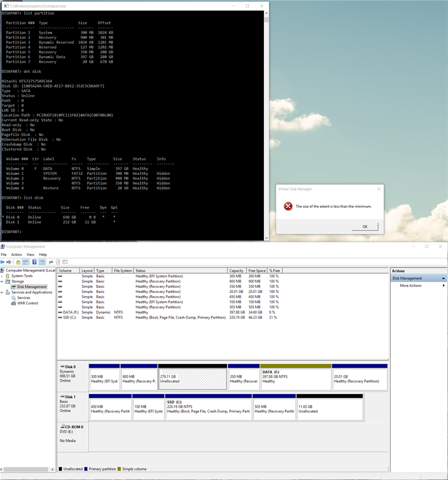Screen dimensions: 448x480
Task: Select the 900 MB Recovery block on Disk 0
Action: point(139,377)
